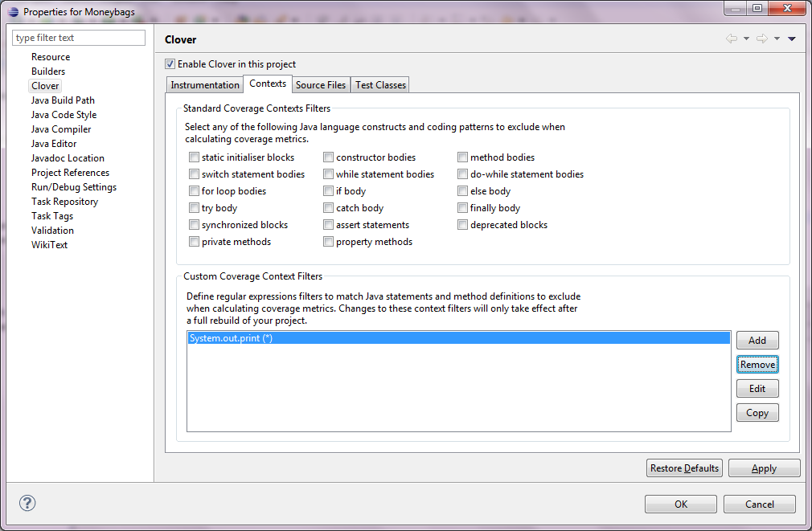Go to the Test Classes tab

(x=381, y=85)
